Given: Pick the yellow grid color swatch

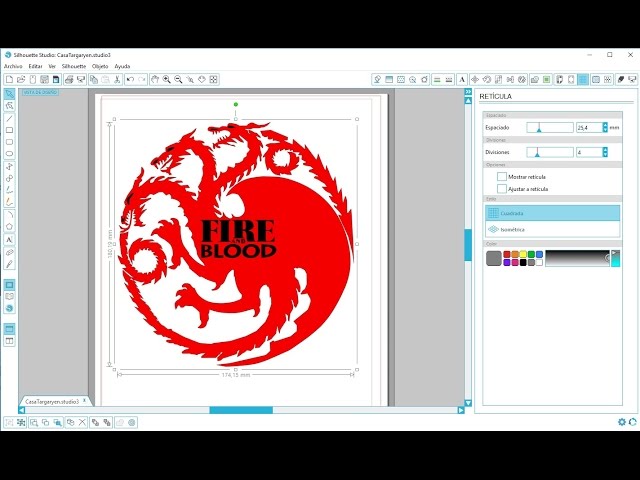Looking at the screenshot, I should tap(523, 254).
